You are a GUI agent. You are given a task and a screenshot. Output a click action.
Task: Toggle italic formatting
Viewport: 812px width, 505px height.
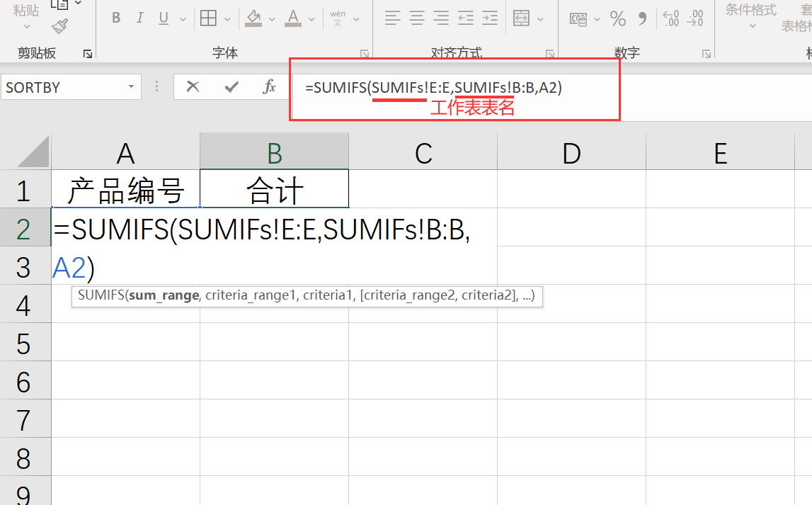(140, 18)
